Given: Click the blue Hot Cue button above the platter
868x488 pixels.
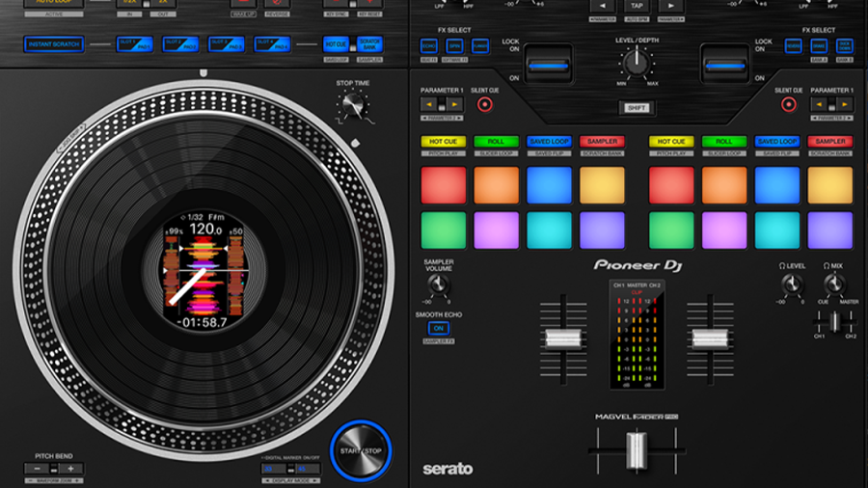Looking at the screenshot, I should click(336, 44).
